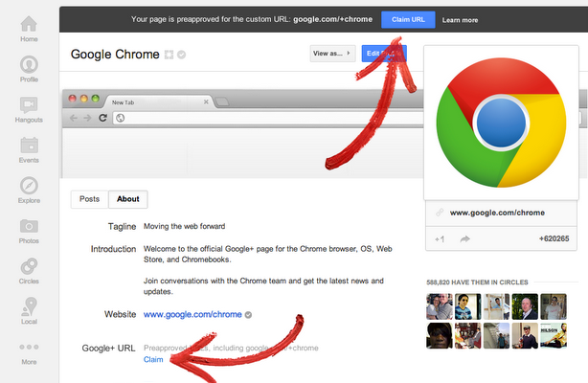Open www.google.com/chrome on the profile card
588x383 pixels.
(x=497, y=213)
